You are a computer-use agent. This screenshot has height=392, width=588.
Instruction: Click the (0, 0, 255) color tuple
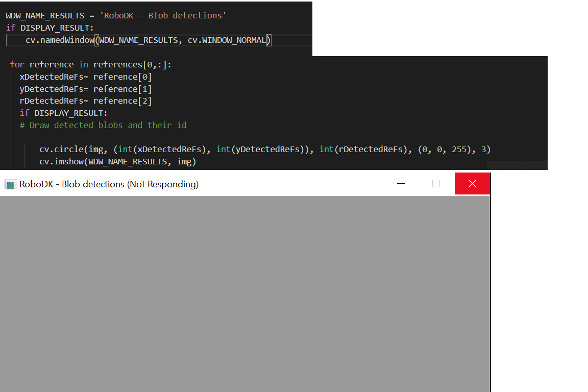coord(440,150)
